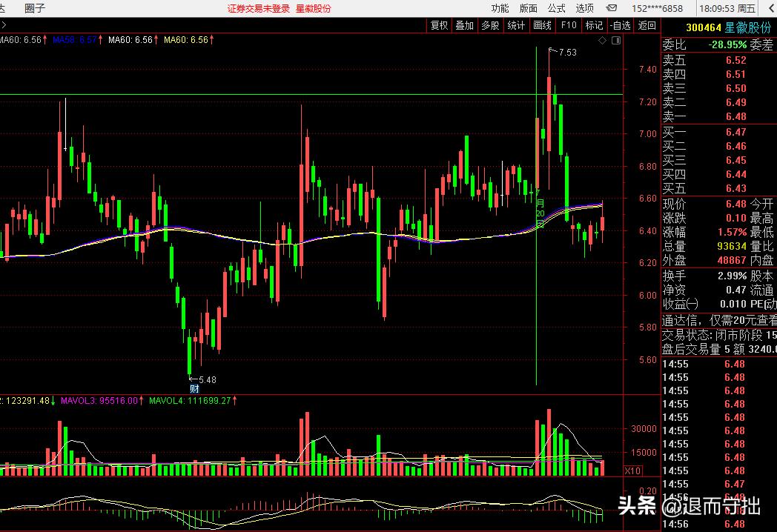Click the X10 volume scale label
The height and width of the screenshot is (532, 777).
point(632,471)
